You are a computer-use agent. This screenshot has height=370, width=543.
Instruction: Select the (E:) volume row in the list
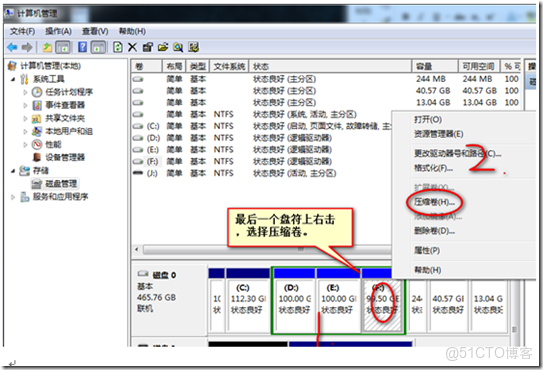(x=262, y=150)
